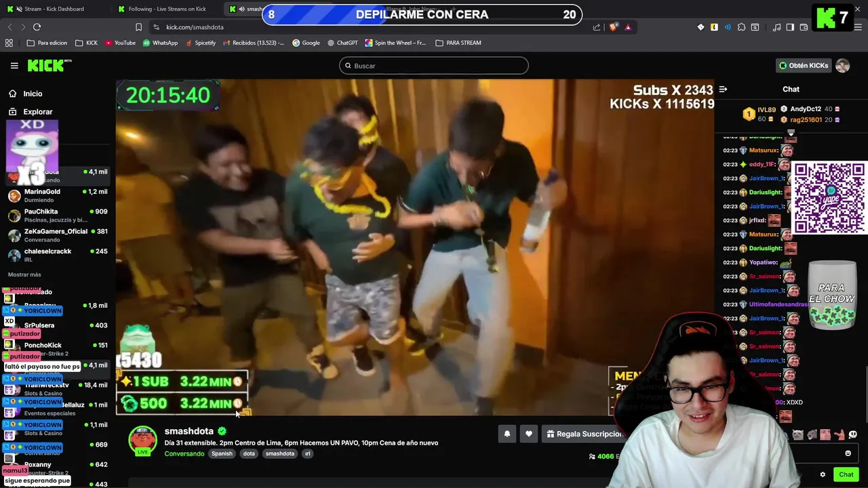
Task: Focus the Buscar search field
Action: pos(434,66)
